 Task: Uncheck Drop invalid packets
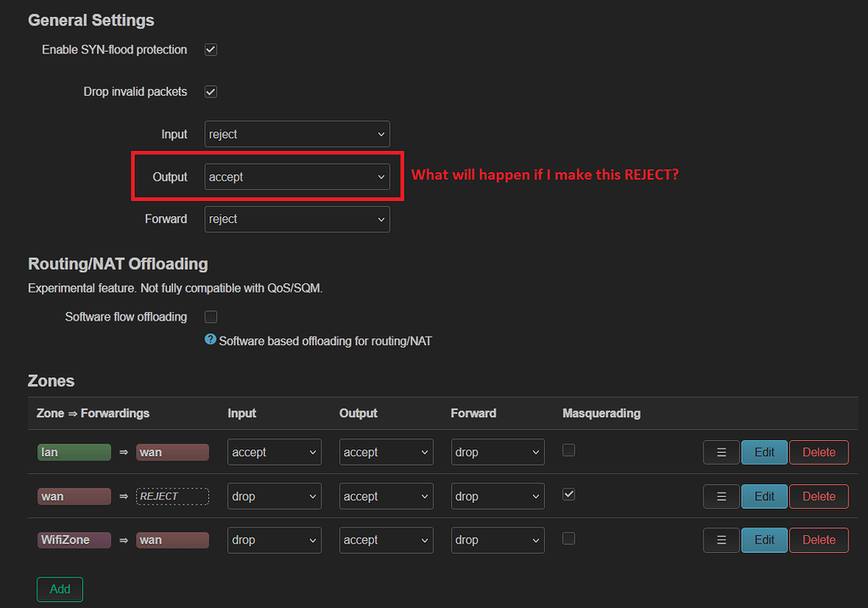[209, 92]
